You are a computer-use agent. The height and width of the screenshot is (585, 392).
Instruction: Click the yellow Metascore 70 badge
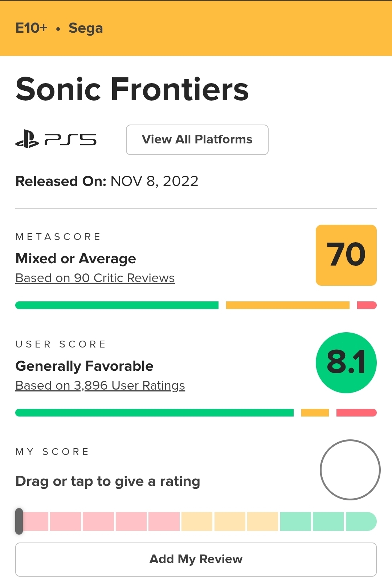346,255
